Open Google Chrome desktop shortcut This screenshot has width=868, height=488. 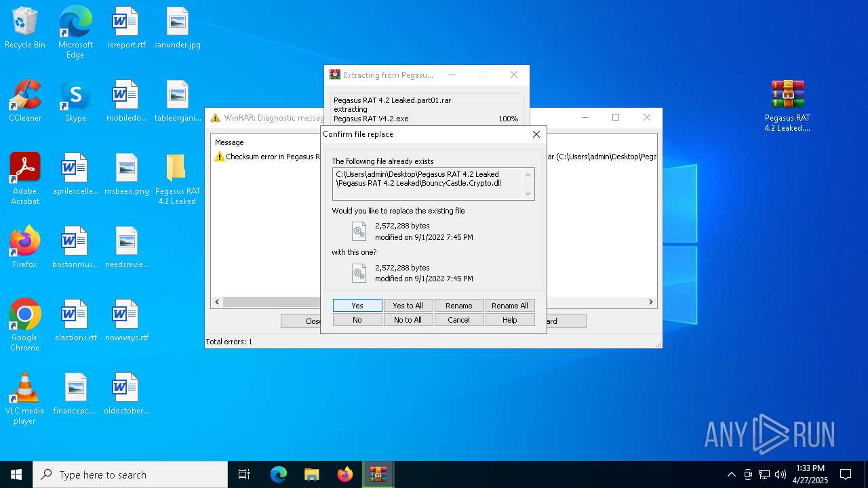[x=25, y=325]
